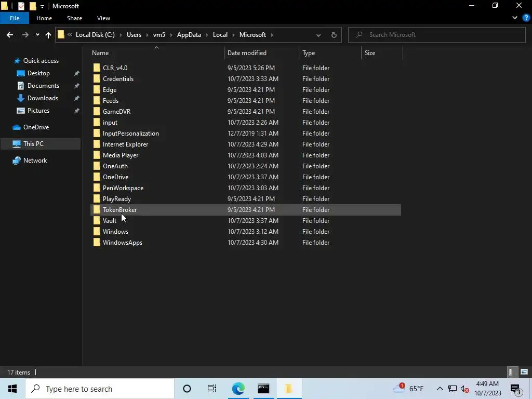Select the OneDrive folder icon in list
Viewport: 532px width, 399px height.
click(x=97, y=177)
